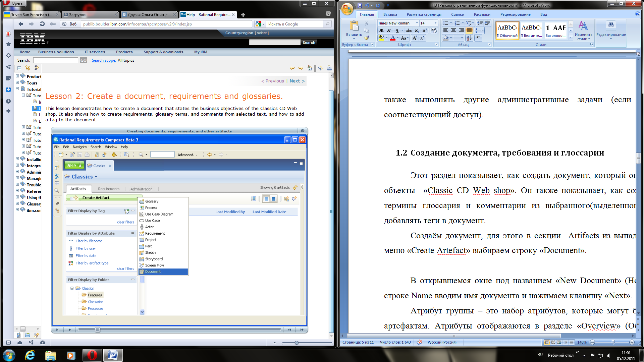Switch to the Загрузки tab in Opera

91,14
